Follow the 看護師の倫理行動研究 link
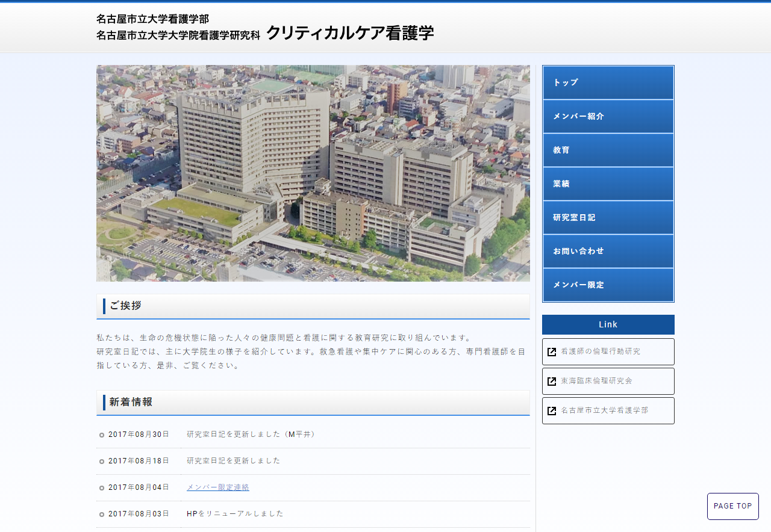The height and width of the screenshot is (532, 771). [x=608, y=351]
